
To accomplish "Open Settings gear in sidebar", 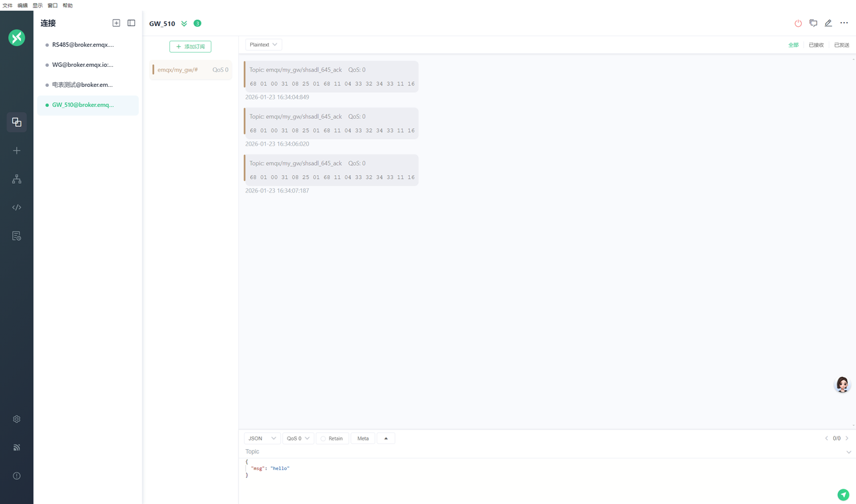I will tap(17, 419).
